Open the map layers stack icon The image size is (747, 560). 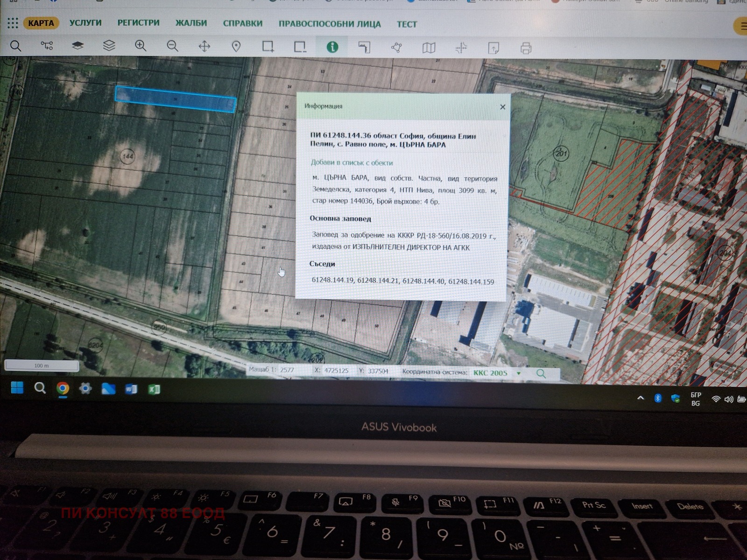109,45
